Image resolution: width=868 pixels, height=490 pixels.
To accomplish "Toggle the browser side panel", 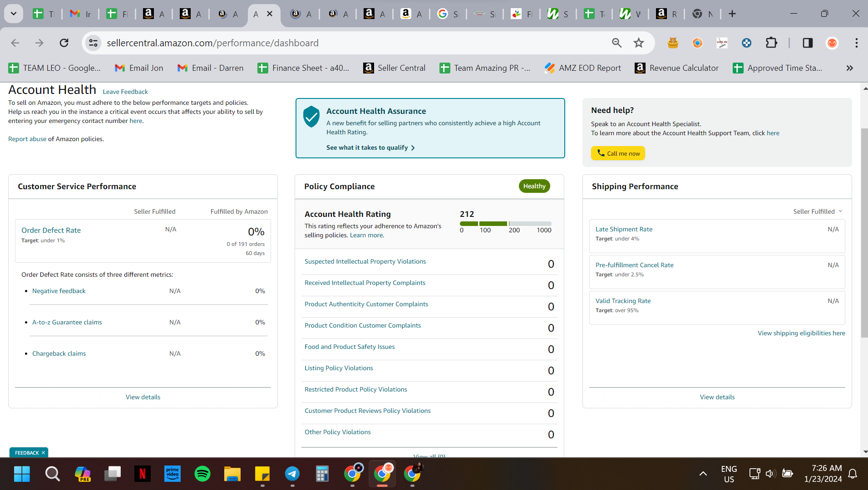I will [808, 43].
